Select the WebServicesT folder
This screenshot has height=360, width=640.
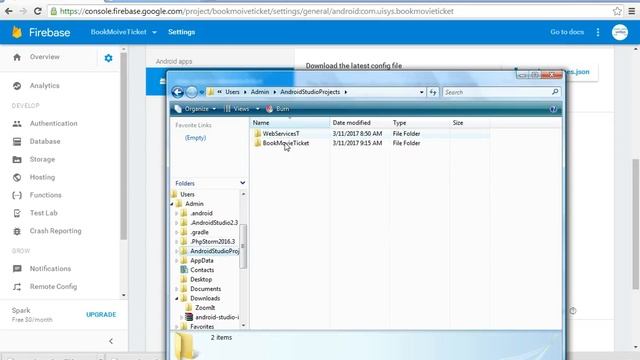pos(281,134)
